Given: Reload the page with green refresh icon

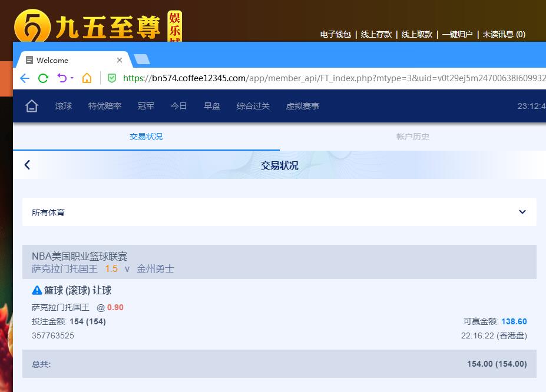Looking at the screenshot, I should 43,78.
